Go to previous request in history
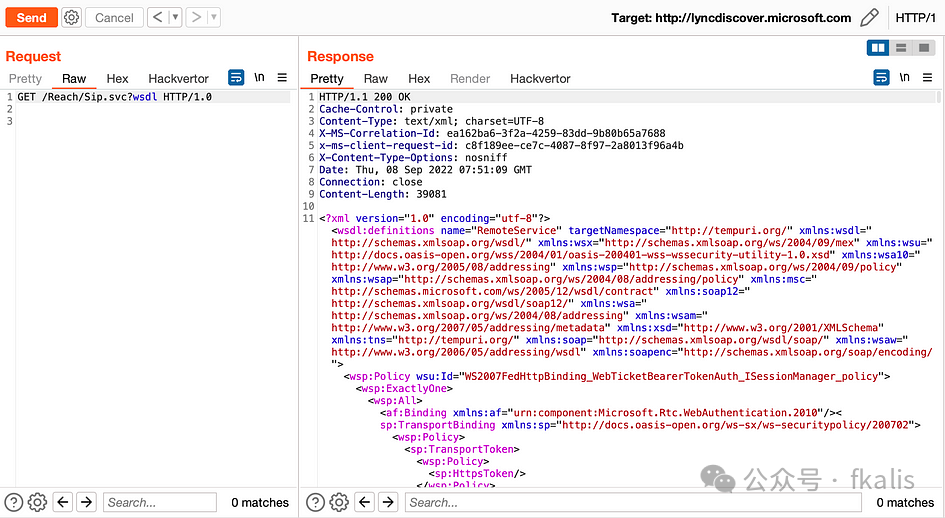 pos(157,17)
